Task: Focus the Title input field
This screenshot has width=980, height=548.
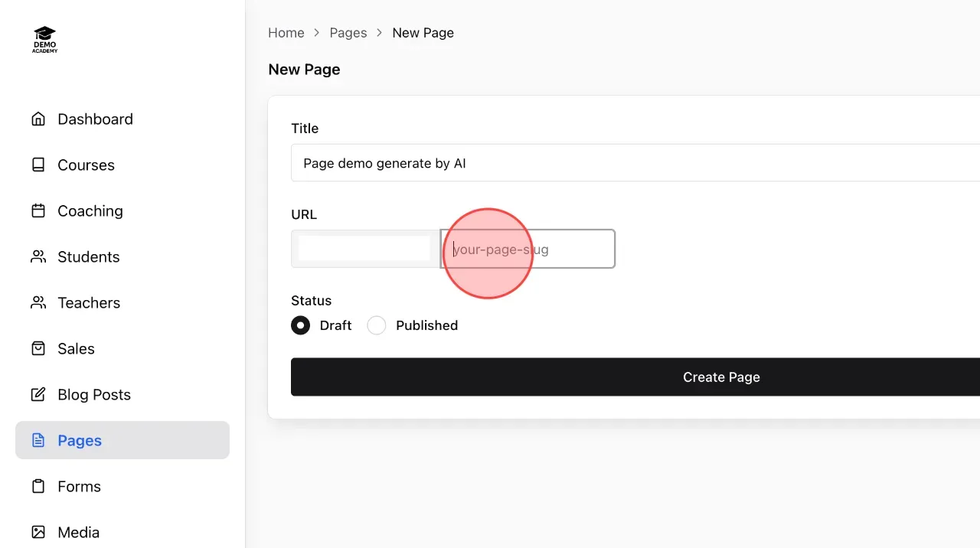Action: pos(635,163)
